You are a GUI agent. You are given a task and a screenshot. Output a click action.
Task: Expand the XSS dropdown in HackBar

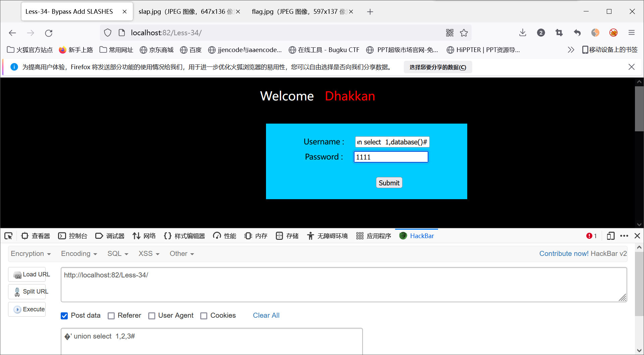149,254
